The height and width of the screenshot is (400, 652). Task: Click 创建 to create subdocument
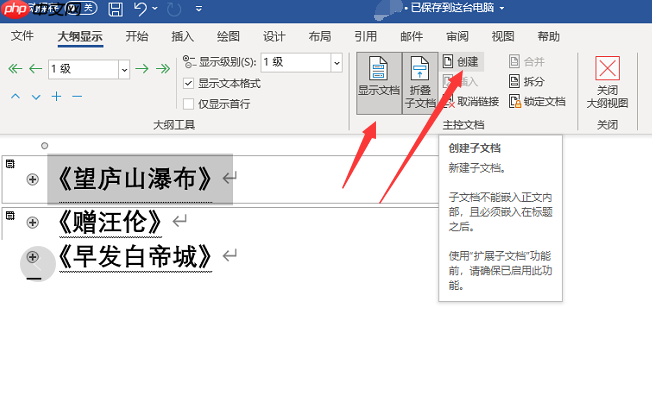click(461, 62)
